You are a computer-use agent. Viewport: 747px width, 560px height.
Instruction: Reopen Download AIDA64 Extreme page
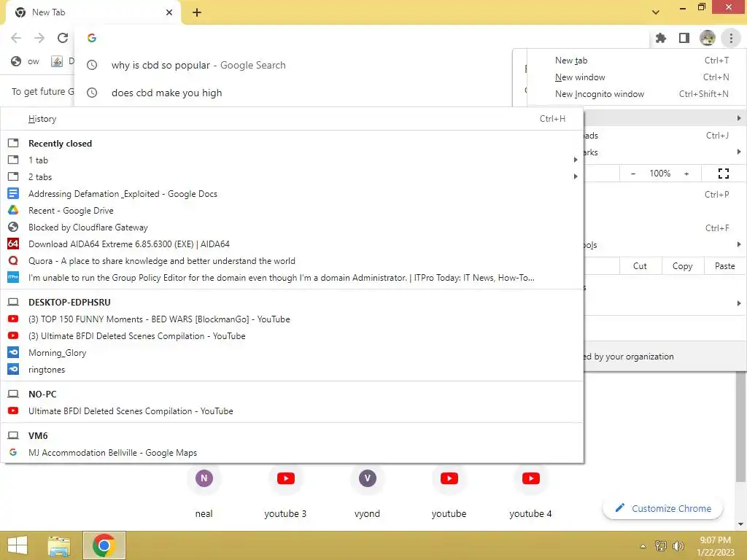click(292, 244)
